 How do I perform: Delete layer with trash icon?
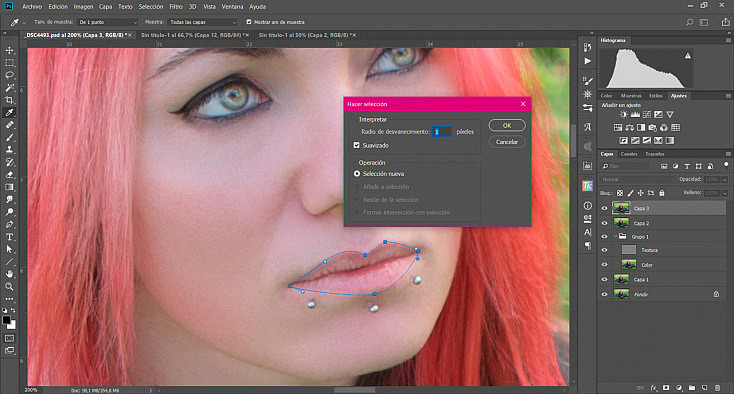tap(718, 388)
